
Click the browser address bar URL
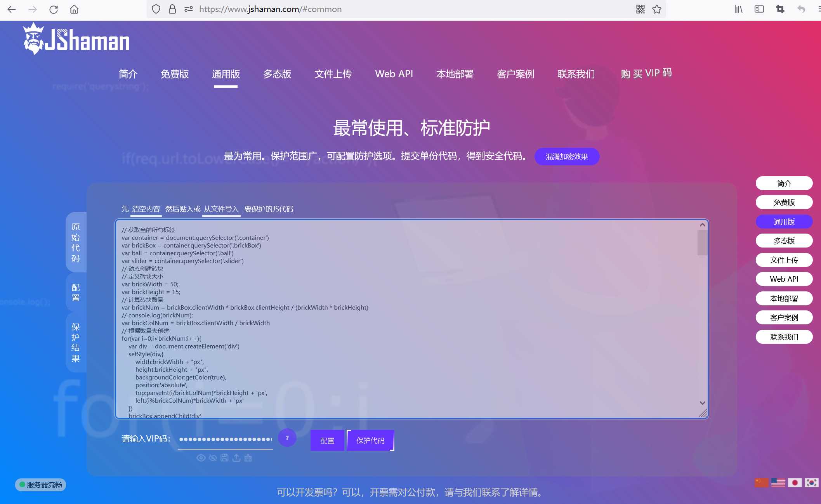tap(270, 9)
